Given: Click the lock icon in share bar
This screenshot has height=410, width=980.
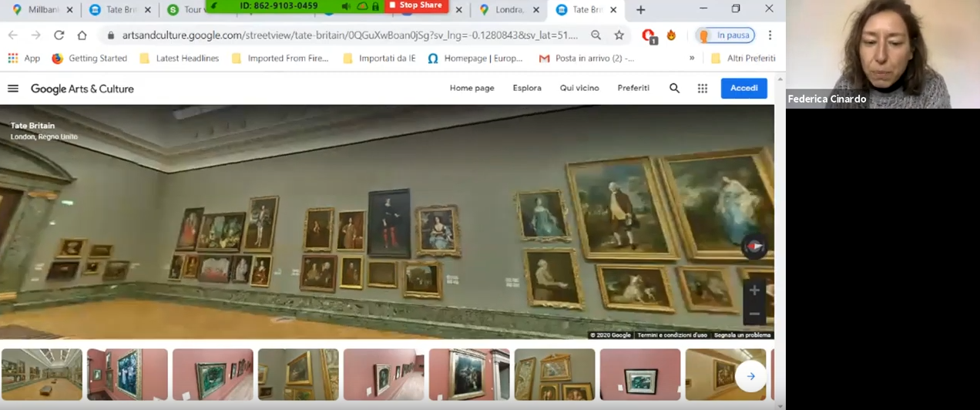Looking at the screenshot, I should [x=375, y=5].
